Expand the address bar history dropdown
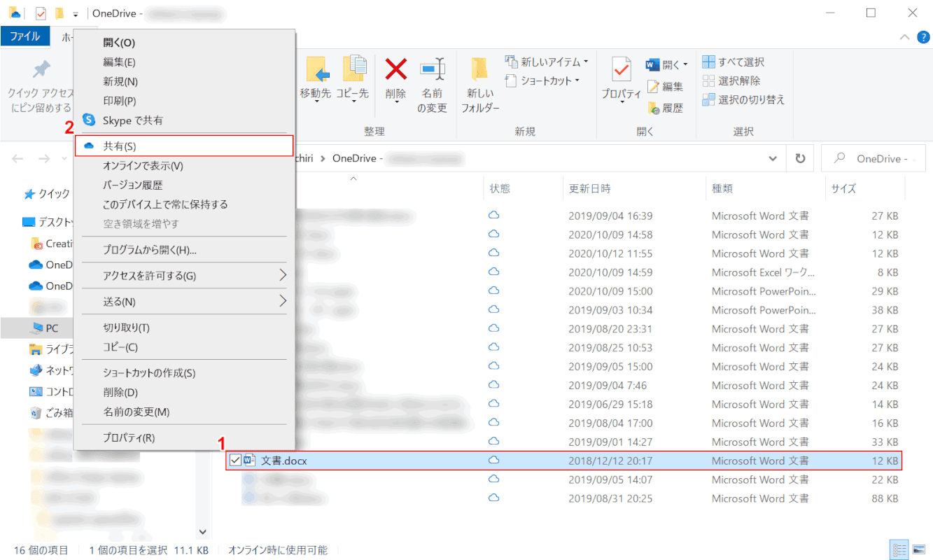 [773, 159]
